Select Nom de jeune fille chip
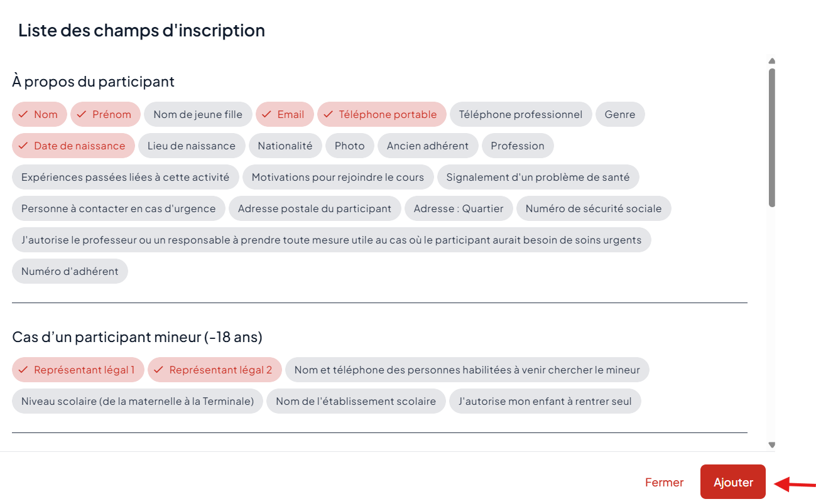The height and width of the screenshot is (504, 816). point(197,114)
